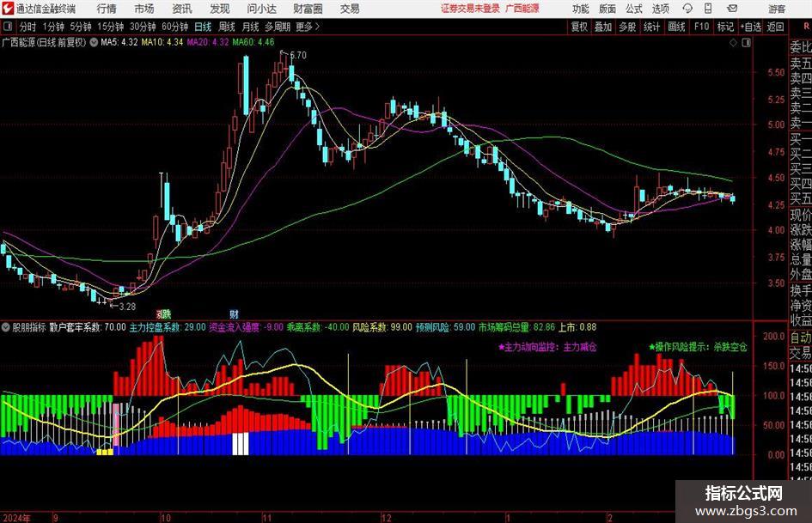Viewport: 812px width, 523px height.
Task: Click the 3.28 low price marker
Action: pyautogui.click(x=127, y=307)
